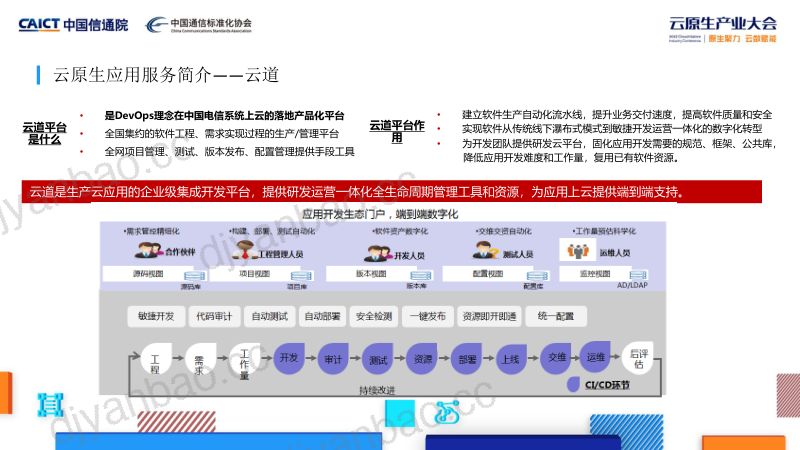Click the CAICT 中国信通院 logo
The width and height of the screenshot is (800, 450).
tap(73, 24)
